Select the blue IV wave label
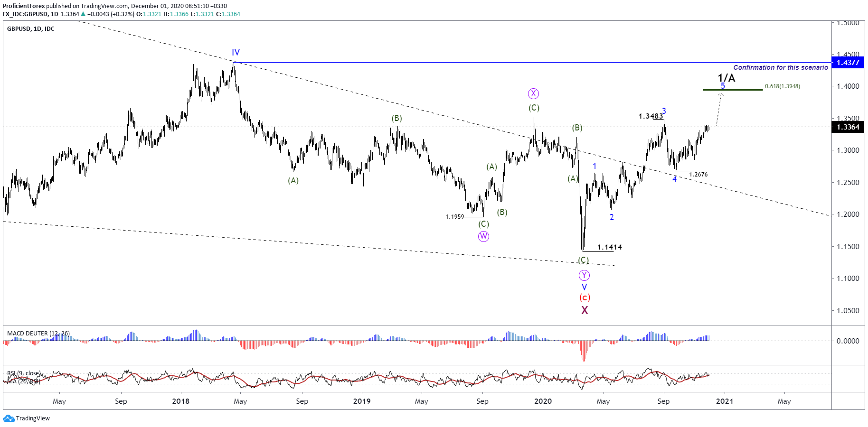Image resolution: width=868 pixels, height=427 pixels. 236,52
